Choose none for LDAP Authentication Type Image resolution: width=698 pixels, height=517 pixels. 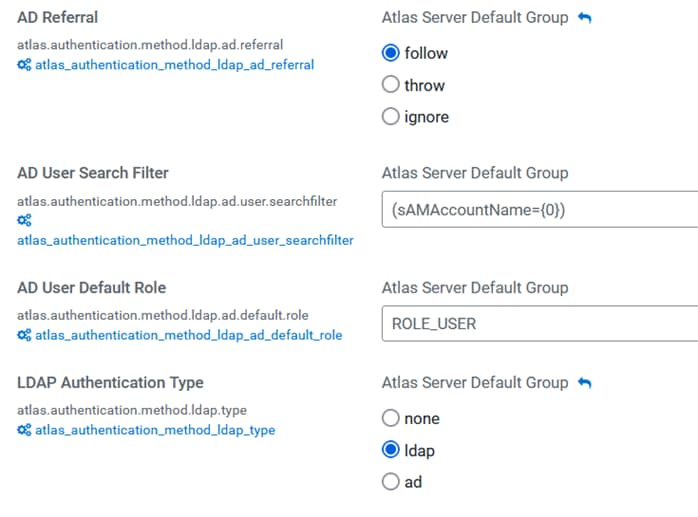pyautogui.click(x=390, y=418)
